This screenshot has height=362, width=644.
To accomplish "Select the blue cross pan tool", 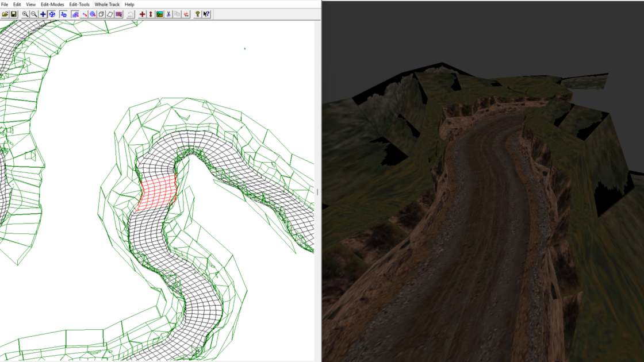I will pos(43,14).
